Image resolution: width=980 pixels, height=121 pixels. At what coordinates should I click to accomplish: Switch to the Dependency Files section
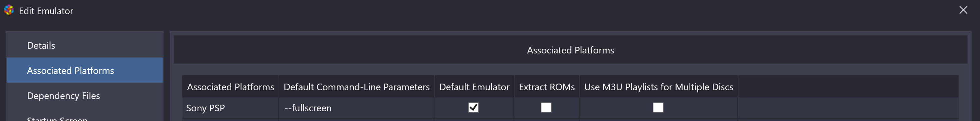85,96
